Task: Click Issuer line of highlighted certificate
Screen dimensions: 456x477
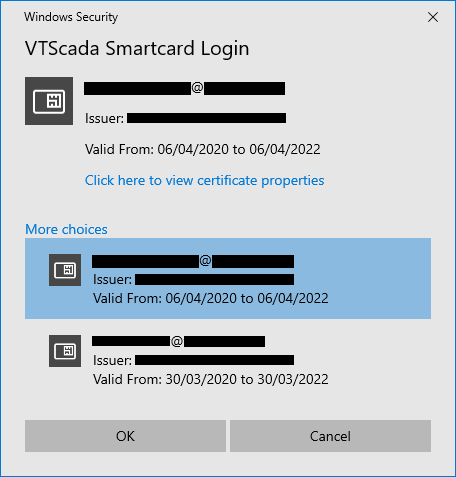Action: [193, 279]
